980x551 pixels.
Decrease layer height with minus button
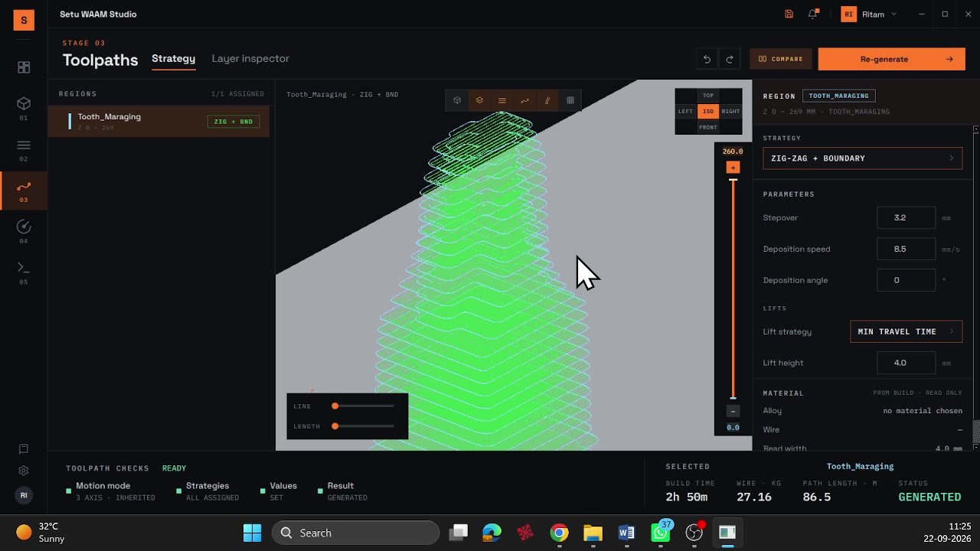click(x=733, y=411)
